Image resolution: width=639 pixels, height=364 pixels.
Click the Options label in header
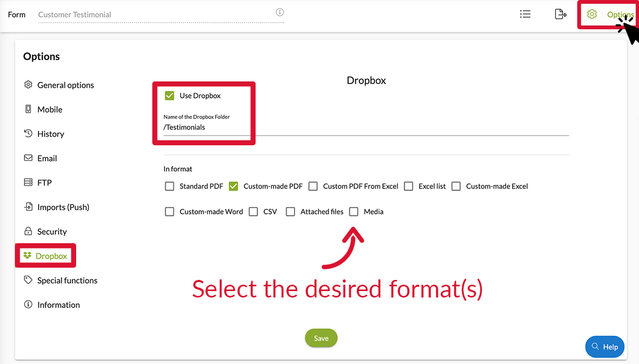[x=620, y=14]
